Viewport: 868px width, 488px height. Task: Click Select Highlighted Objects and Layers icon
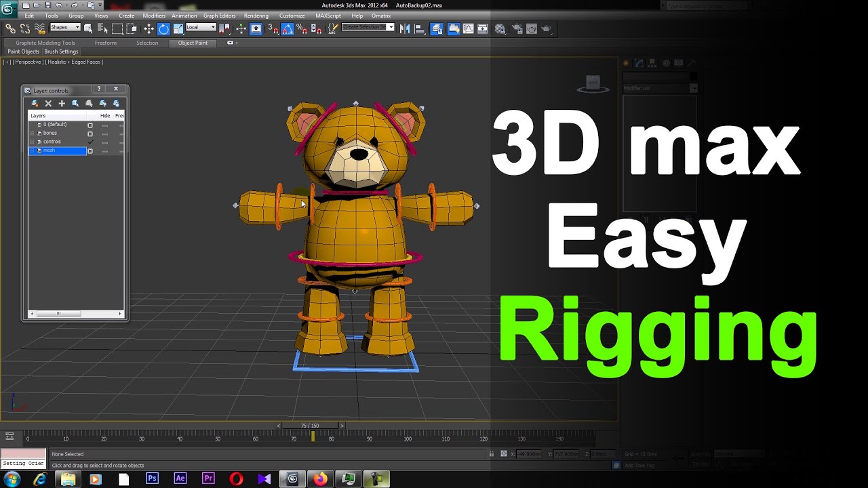click(75, 104)
